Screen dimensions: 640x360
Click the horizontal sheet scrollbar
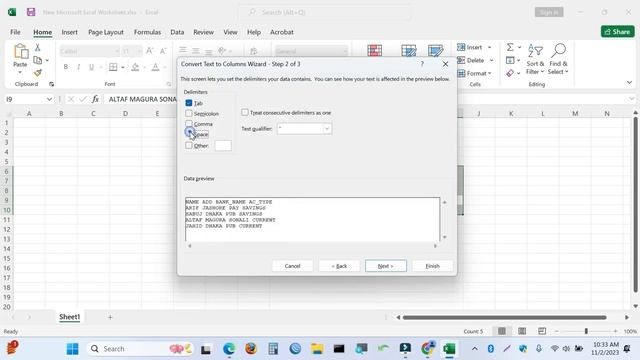tap(505, 317)
